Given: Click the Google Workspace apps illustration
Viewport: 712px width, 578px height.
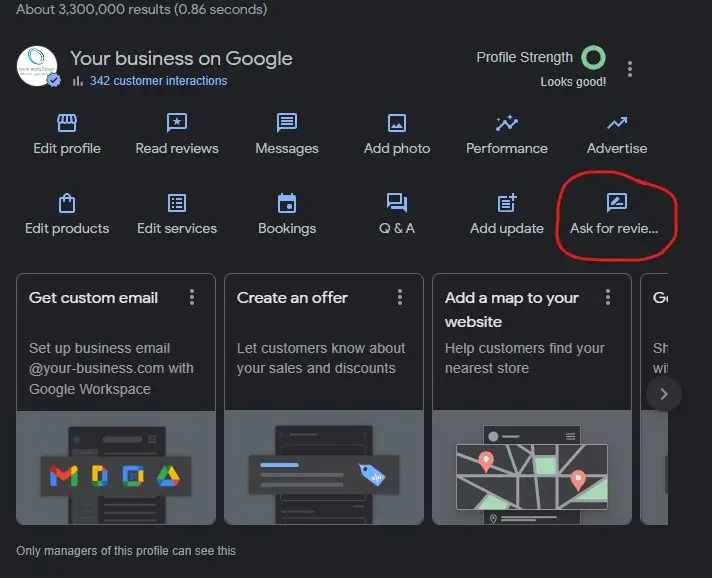Looking at the screenshot, I should click(116, 468).
